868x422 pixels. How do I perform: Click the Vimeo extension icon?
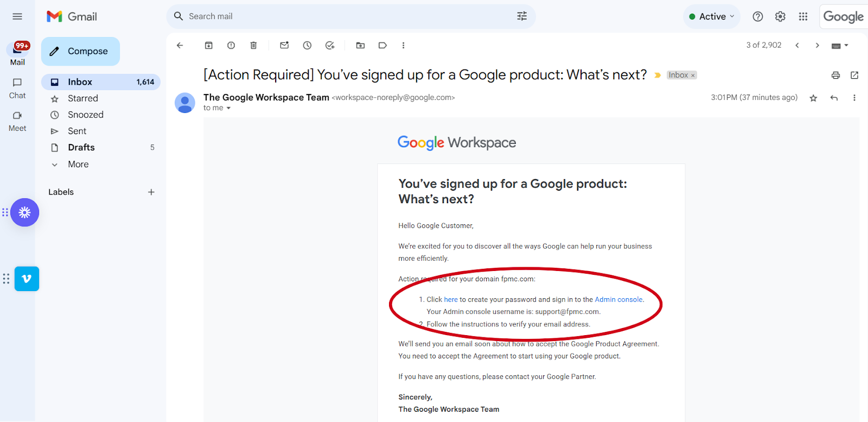coord(27,279)
